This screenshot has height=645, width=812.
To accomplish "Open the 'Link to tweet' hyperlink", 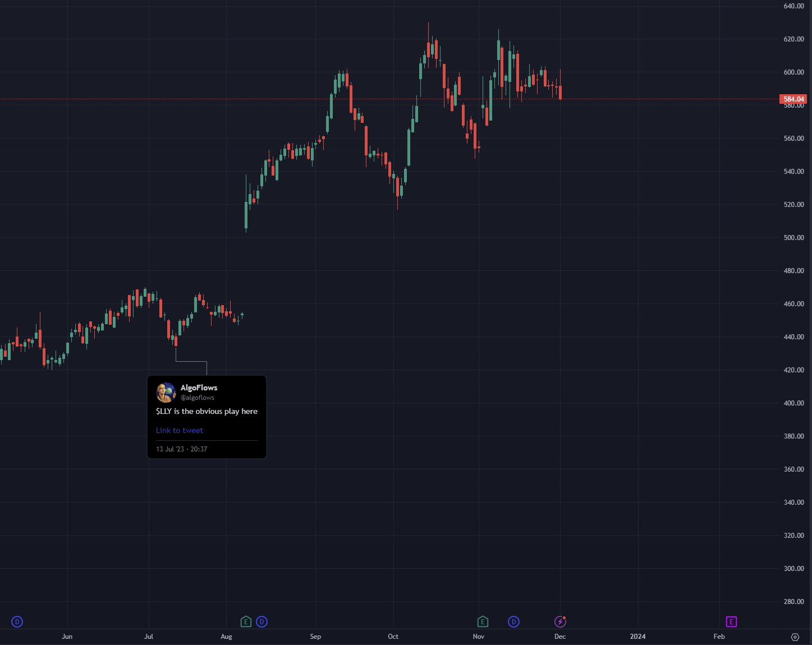I will click(x=180, y=430).
